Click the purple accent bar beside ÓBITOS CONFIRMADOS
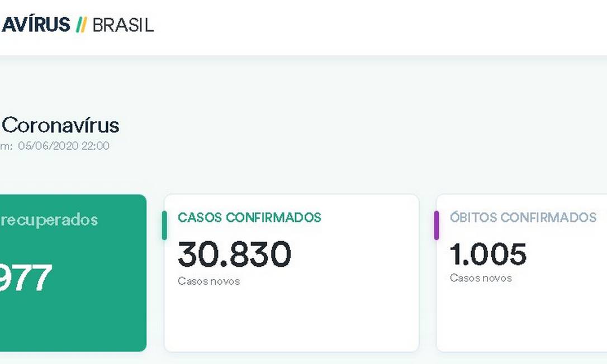Image resolution: width=607 pixels, height=364 pixels. tap(437, 225)
